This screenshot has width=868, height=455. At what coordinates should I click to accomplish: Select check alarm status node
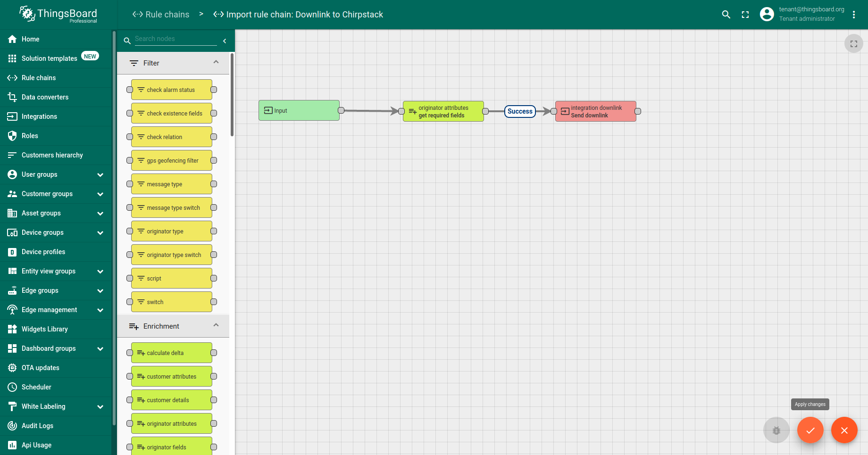point(172,90)
